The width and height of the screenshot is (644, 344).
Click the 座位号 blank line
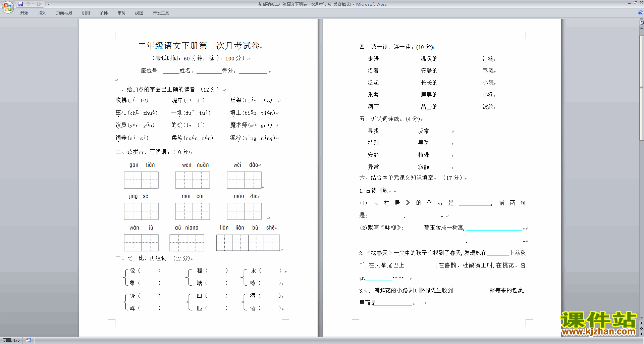click(x=171, y=71)
